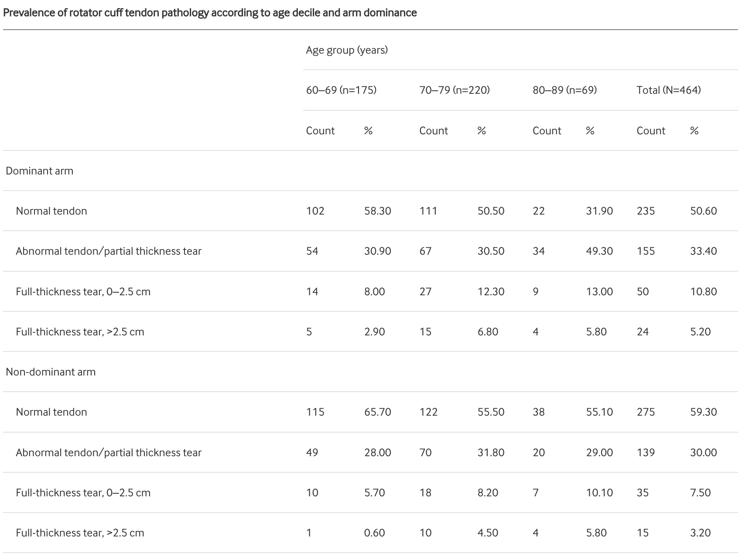The height and width of the screenshot is (560, 752).
Task: Select the percentage 49.30
Action: pyautogui.click(x=599, y=251)
